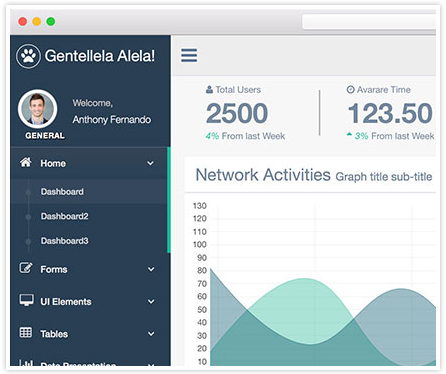Viewport: 446px width, 374px height.
Task: Click the Tables grid icon
Action: point(26,332)
